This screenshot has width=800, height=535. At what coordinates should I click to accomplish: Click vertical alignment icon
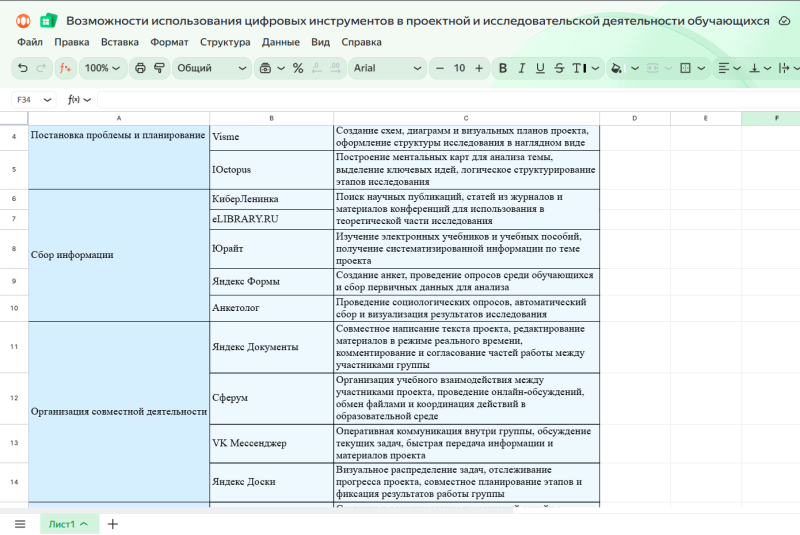(x=754, y=68)
